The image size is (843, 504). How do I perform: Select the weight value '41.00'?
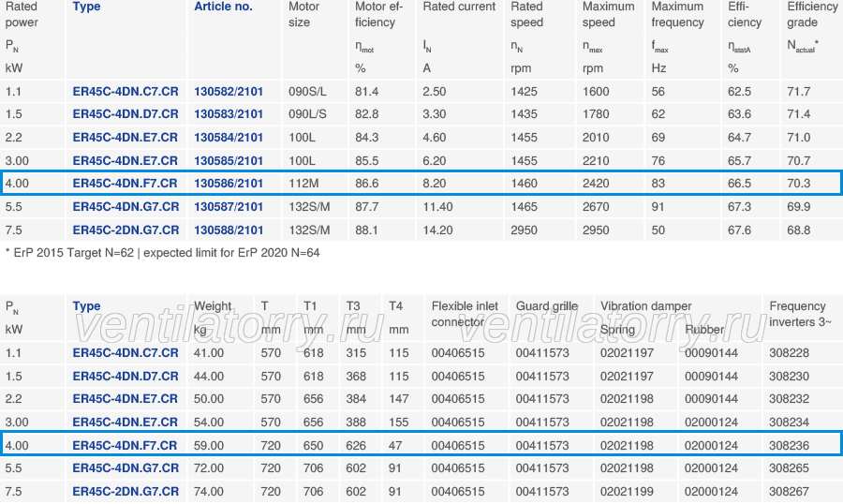(209, 353)
